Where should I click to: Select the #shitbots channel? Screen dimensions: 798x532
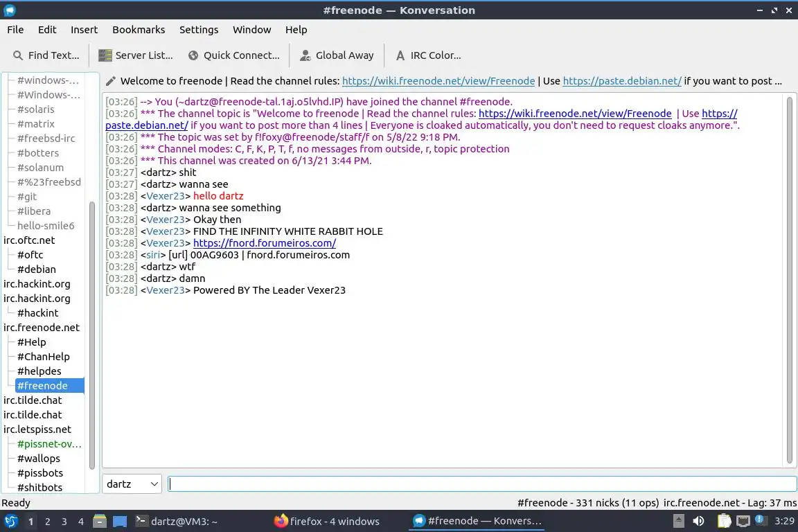click(x=39, y=488)
